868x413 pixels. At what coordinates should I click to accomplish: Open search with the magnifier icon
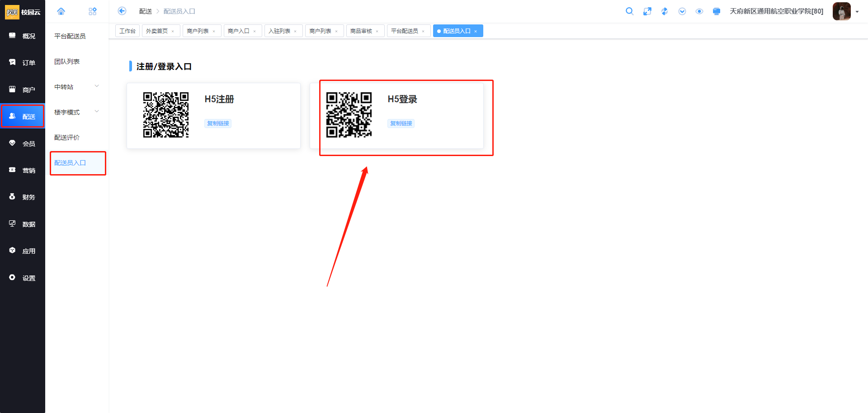click(x=629, y=11)
